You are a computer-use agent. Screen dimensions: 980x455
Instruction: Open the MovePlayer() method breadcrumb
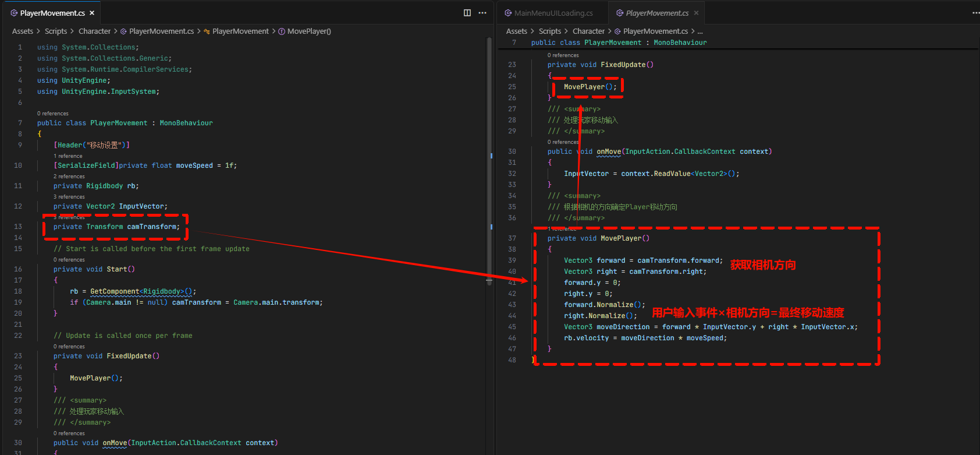coord(309,31)
